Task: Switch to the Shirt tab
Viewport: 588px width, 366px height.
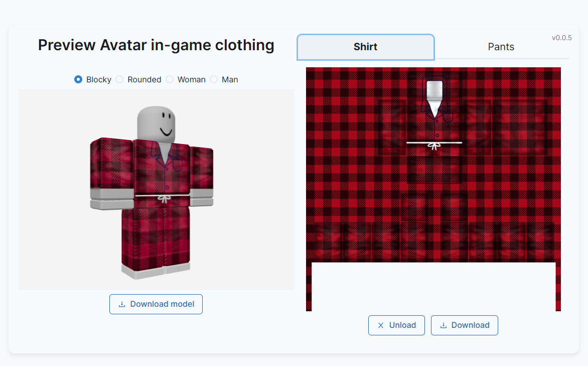Action: [366, 47]
